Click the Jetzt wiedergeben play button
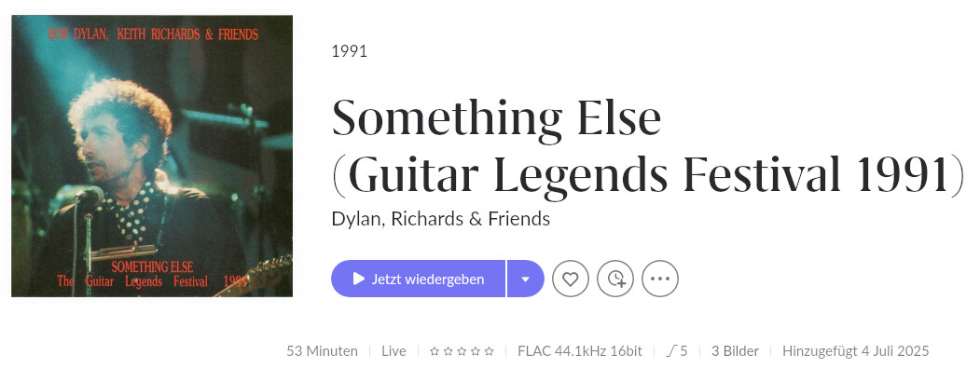The width and height of the screenshot is (980, 382). point(419,279)
